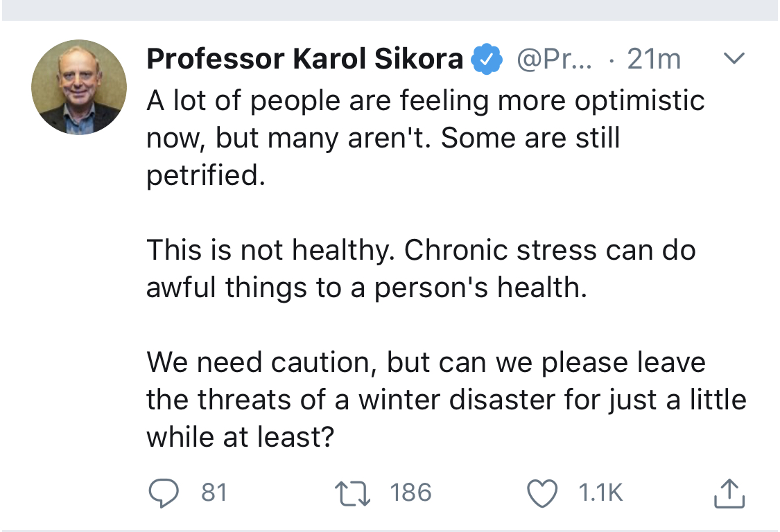This screenshot has width=780, height=532.
Task: Click the 'awful things to a person's health' line
Action: 366,287
